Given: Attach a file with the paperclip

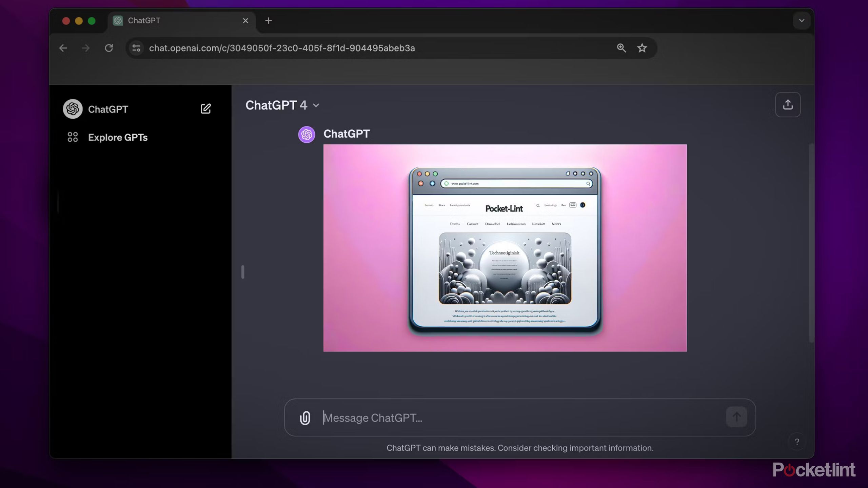Looking at the screenshot, I should (x=305, y=418).
